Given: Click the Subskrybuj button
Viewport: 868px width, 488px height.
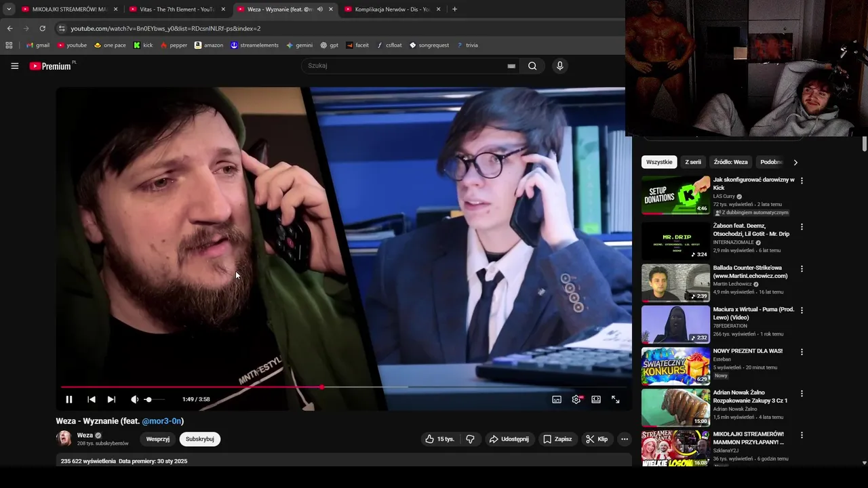Looking at the screenshot, I should tap(200, 439).
